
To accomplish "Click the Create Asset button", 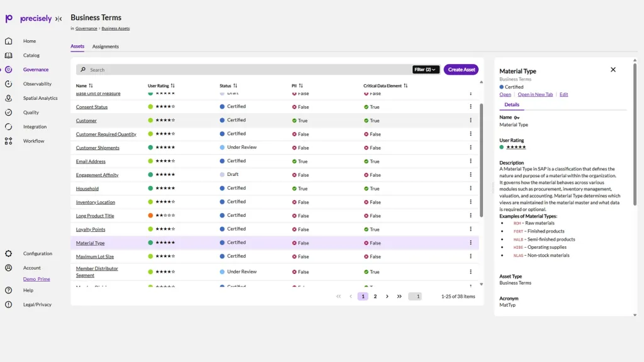I will (x=461, y=70).
